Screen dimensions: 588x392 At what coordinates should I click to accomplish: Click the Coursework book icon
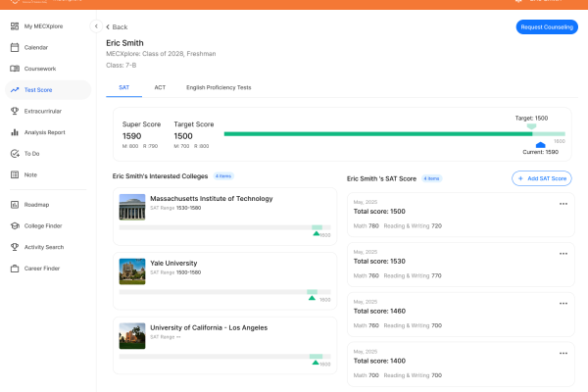(15, 69)
